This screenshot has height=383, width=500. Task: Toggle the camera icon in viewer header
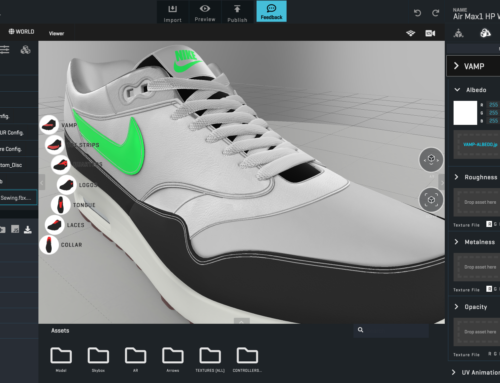430,33
